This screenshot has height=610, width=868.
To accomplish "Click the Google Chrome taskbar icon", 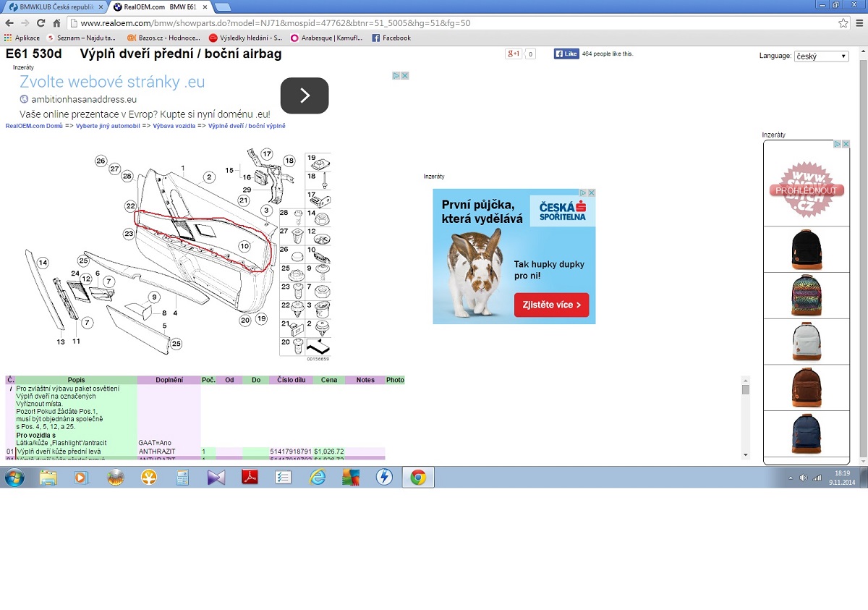I will tap(418, 478).
